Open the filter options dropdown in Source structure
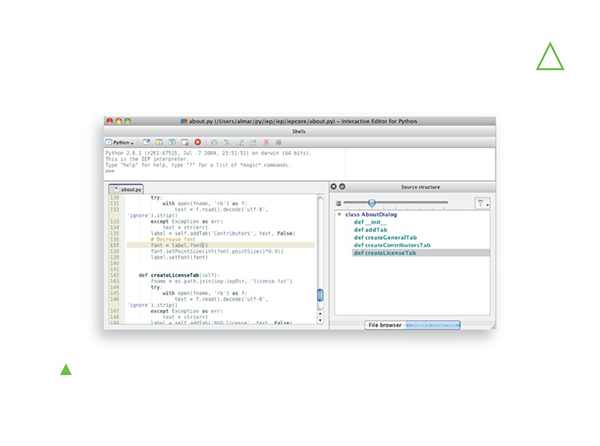The image size is (600, 446). coord(482,203)
